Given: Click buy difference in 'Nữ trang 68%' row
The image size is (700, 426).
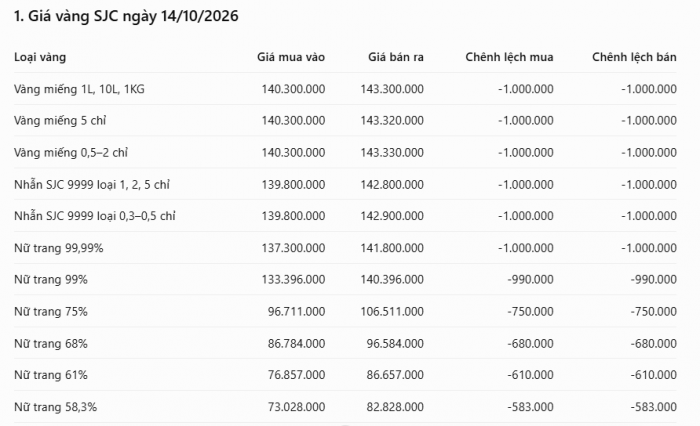Looking at the screenshot, I should click(x=530, y=344).
